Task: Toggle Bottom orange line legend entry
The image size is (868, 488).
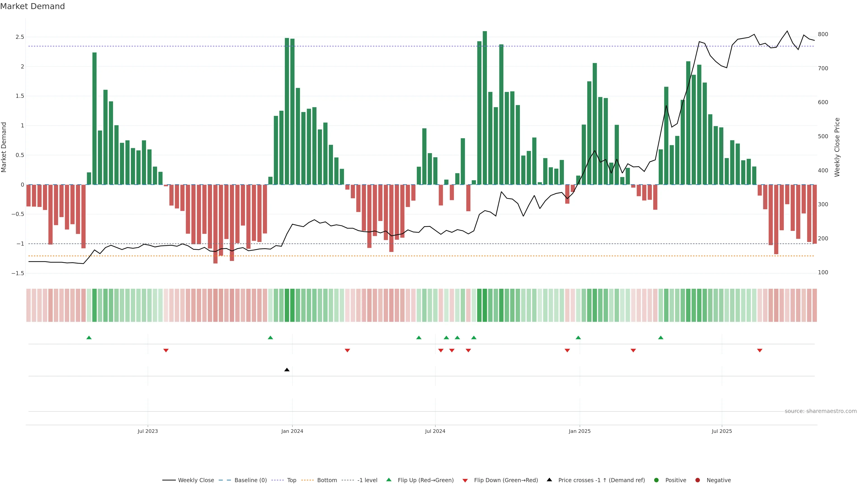Action: tap(327, 480)
